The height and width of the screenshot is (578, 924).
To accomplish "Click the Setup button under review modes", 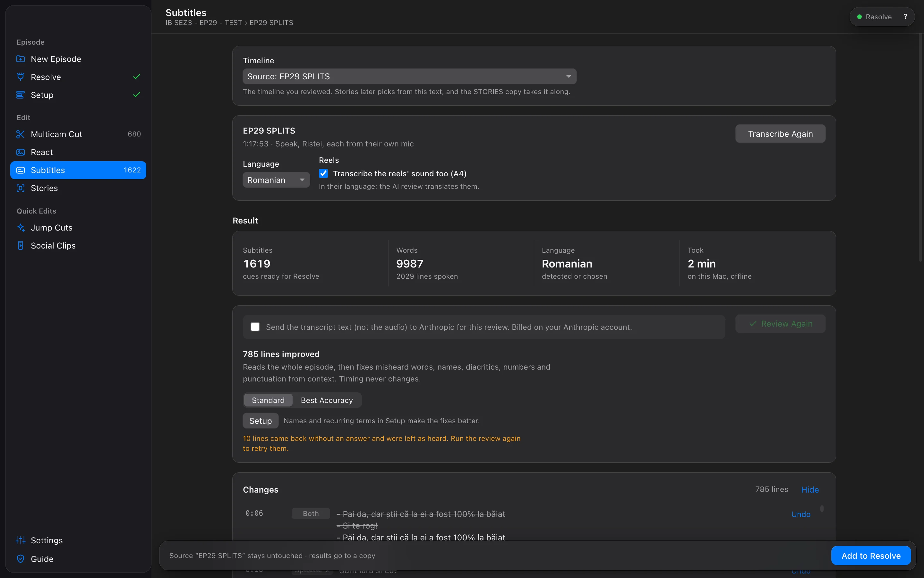I will pyautogui.click(x=261, y=421).
